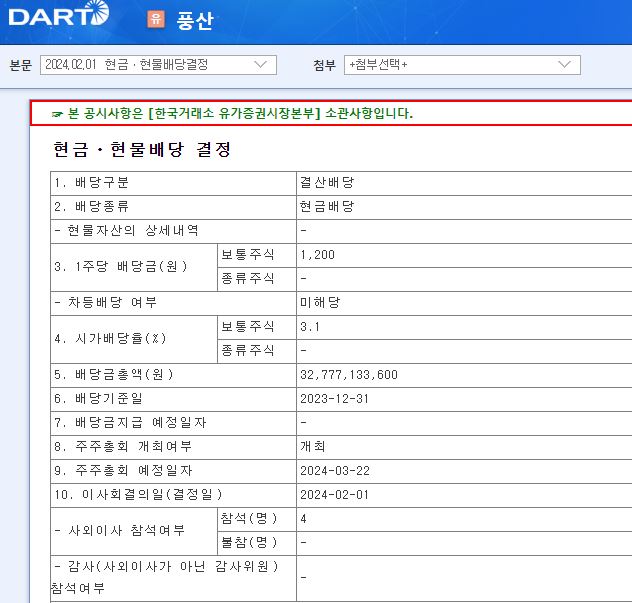
Task: Click the DART logo
Action: (59, 15)
